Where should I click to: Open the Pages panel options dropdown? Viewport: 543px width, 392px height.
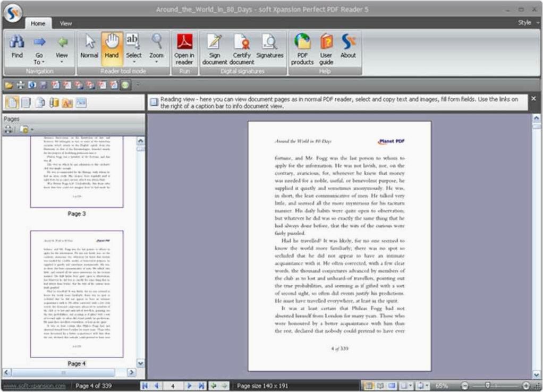[x=27, y=130]
